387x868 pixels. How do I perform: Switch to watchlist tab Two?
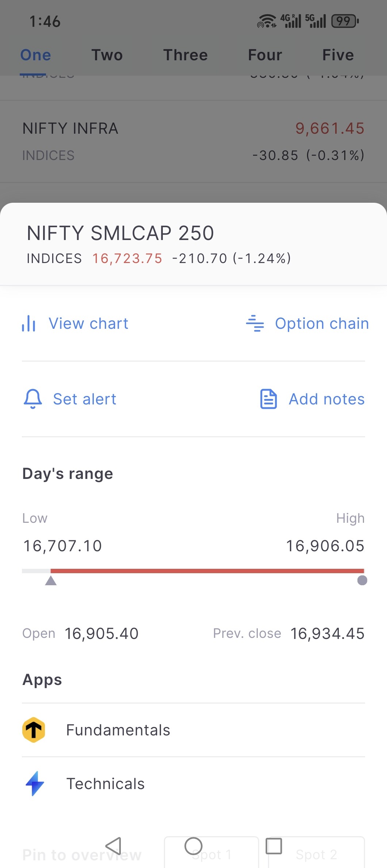tap(107, 55)
